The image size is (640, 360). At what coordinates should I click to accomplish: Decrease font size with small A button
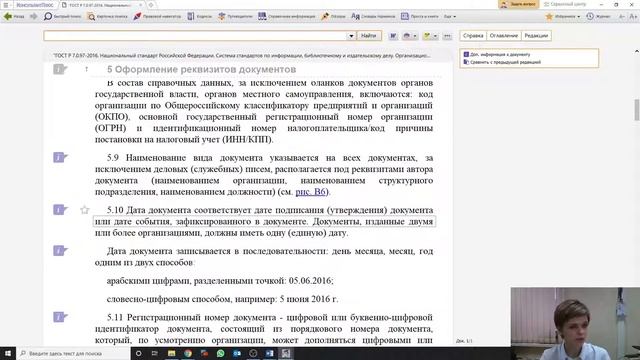tap(621, 16)
